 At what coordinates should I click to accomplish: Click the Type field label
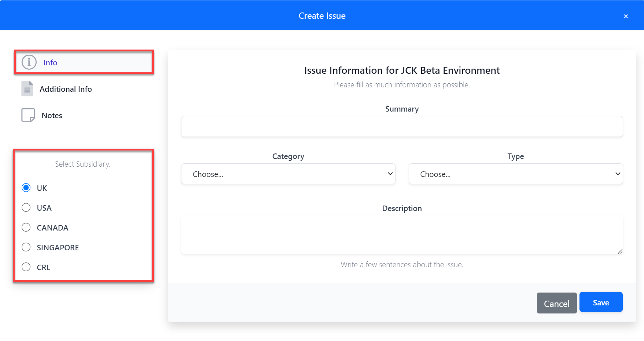[516, 156]
